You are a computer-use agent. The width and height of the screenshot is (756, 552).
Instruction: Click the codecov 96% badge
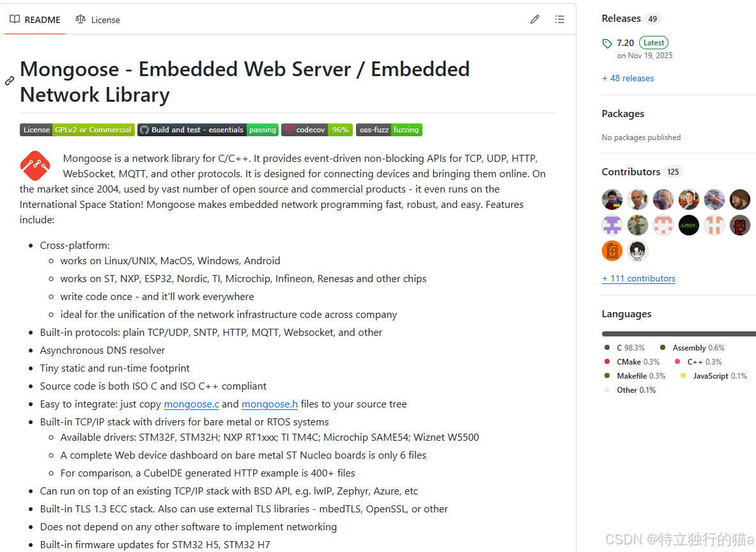point(317,130)
